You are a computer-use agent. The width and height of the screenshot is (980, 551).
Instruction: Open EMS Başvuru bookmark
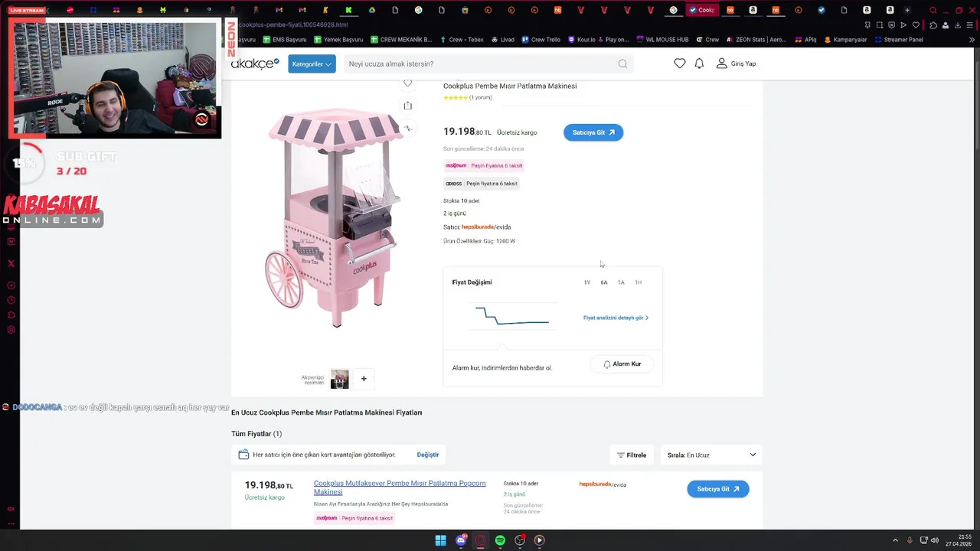[285, 39]
